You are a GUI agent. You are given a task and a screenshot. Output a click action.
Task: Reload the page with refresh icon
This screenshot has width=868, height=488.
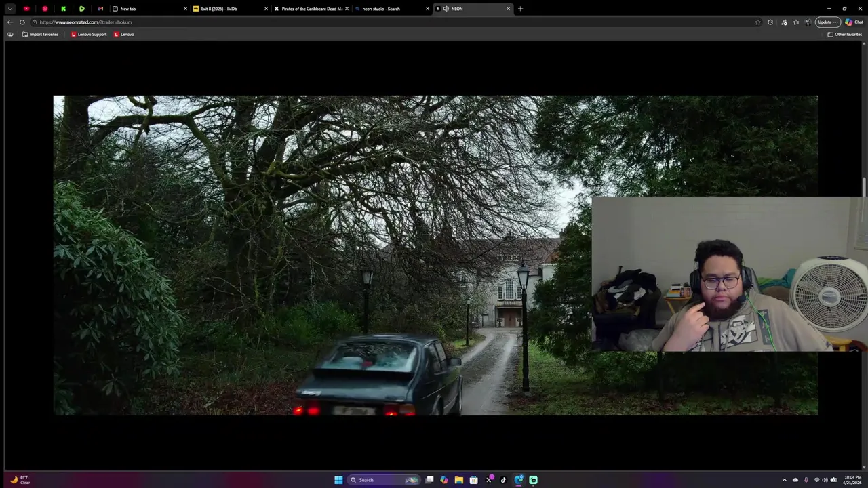[22, 22]
